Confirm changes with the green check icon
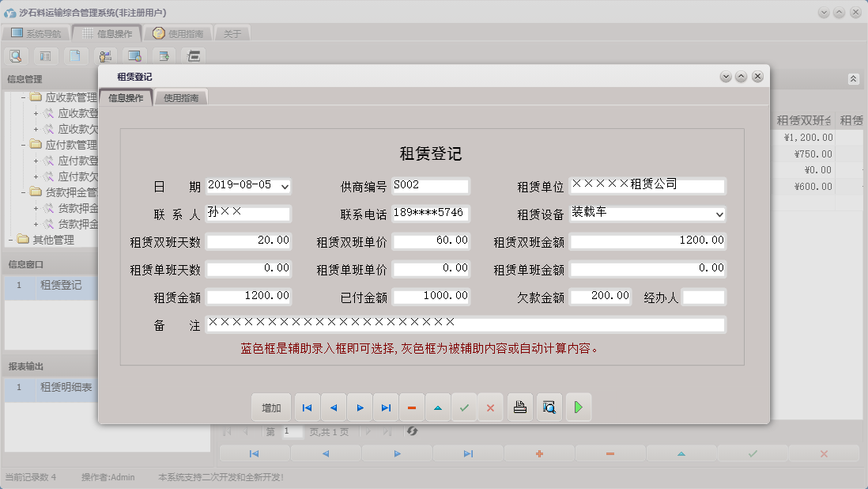The width and height of the screenshot is (868, 489). 464,407
